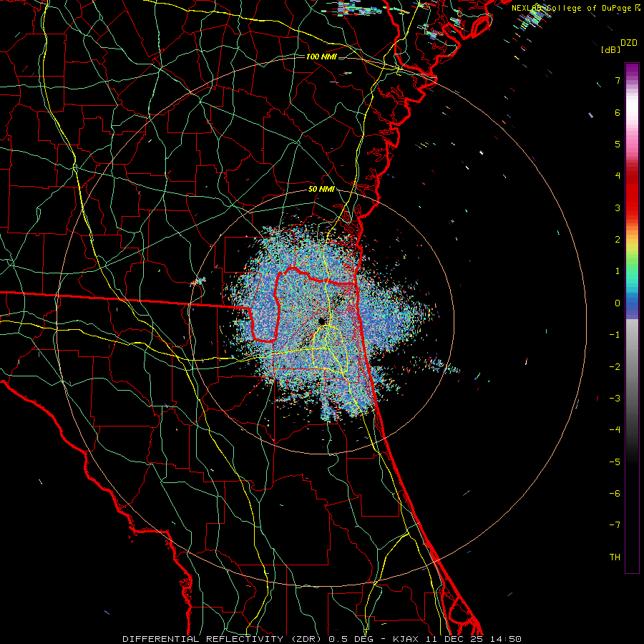Click the 11 DEC 25 date text
The image size is (644, 644).
(454, 639)
